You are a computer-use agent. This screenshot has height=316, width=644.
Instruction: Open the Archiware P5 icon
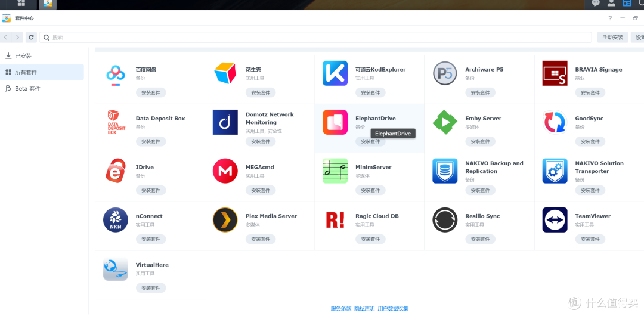click(x=445, y=73)
